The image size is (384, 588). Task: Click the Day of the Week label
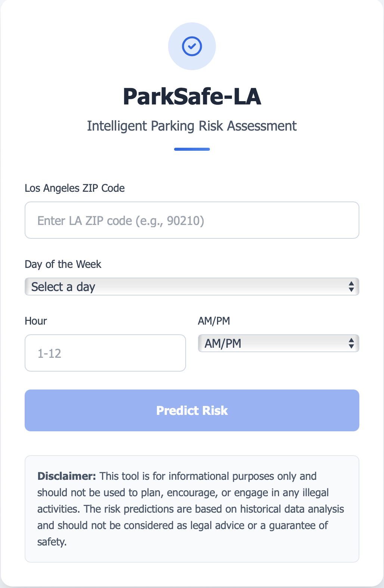[63, 264]
